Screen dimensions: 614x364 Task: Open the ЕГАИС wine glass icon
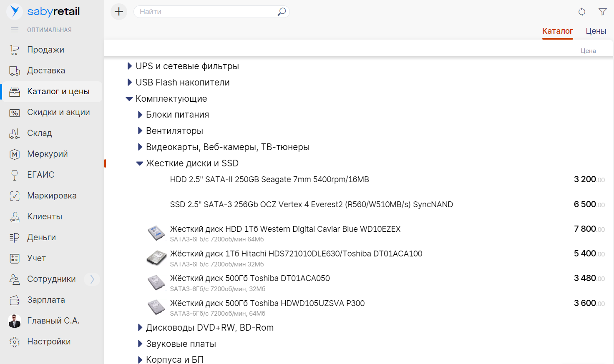click(x=15, y=175)
